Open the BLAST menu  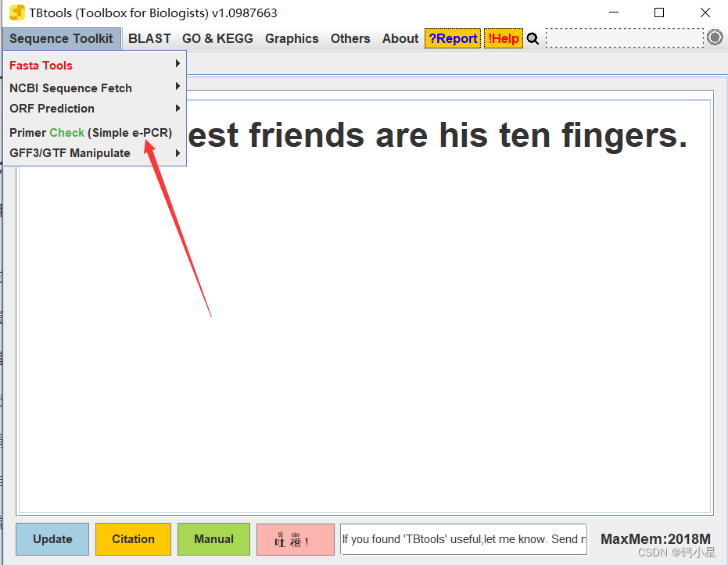(149, 38)
